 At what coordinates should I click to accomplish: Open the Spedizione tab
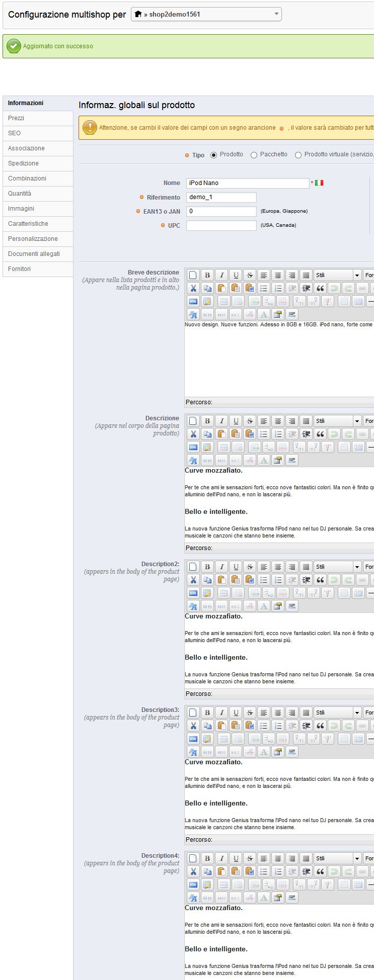pyautogui.click(x=38, y=163)
